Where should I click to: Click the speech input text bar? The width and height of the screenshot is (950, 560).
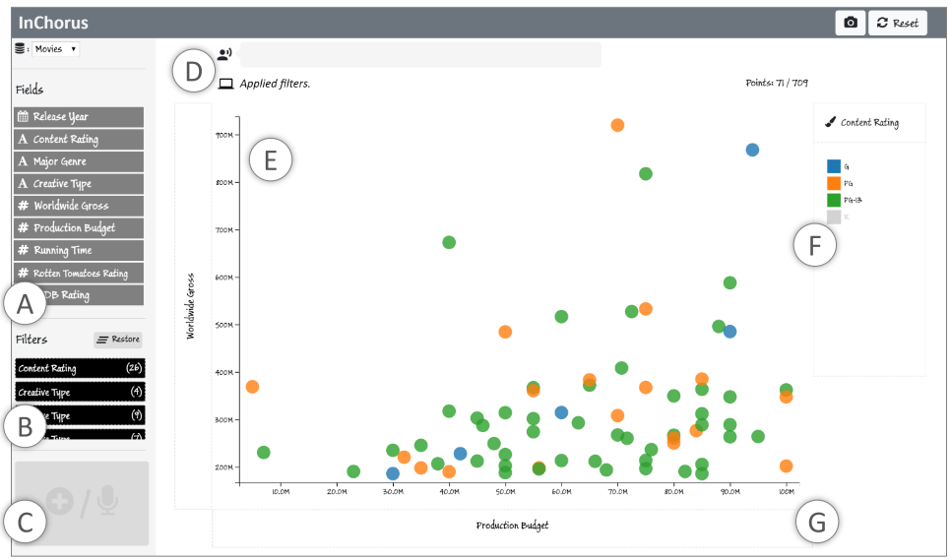(x=420, y=55)
